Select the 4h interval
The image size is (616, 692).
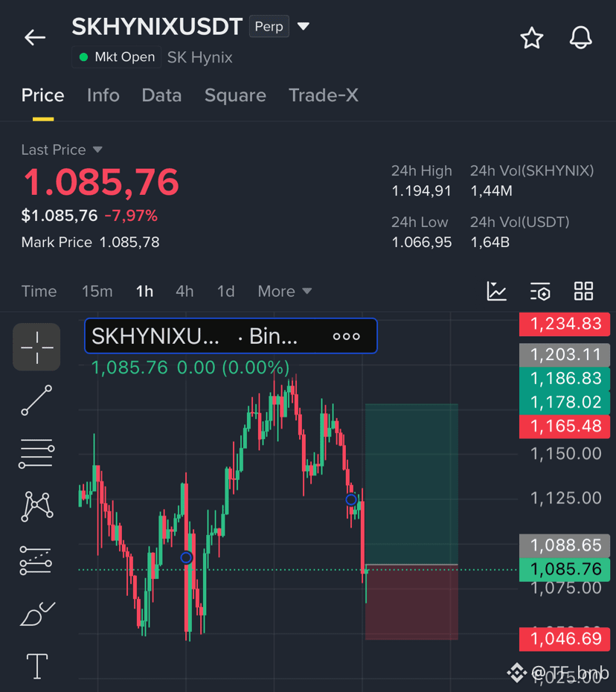tap(185, 291)
